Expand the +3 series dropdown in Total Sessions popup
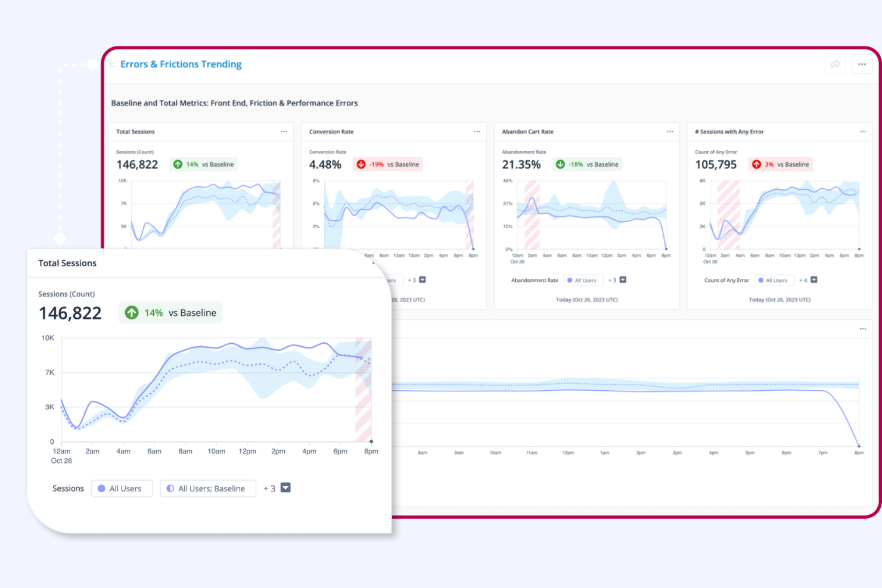 (285, 487)
